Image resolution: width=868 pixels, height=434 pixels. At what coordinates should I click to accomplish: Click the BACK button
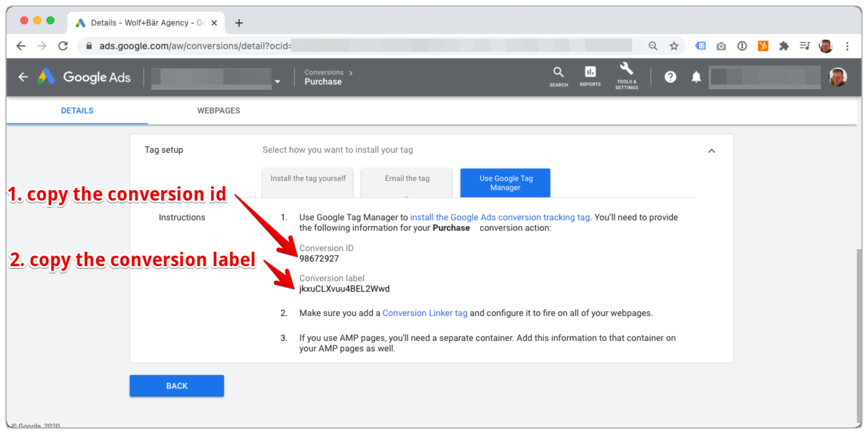[176, 385]
